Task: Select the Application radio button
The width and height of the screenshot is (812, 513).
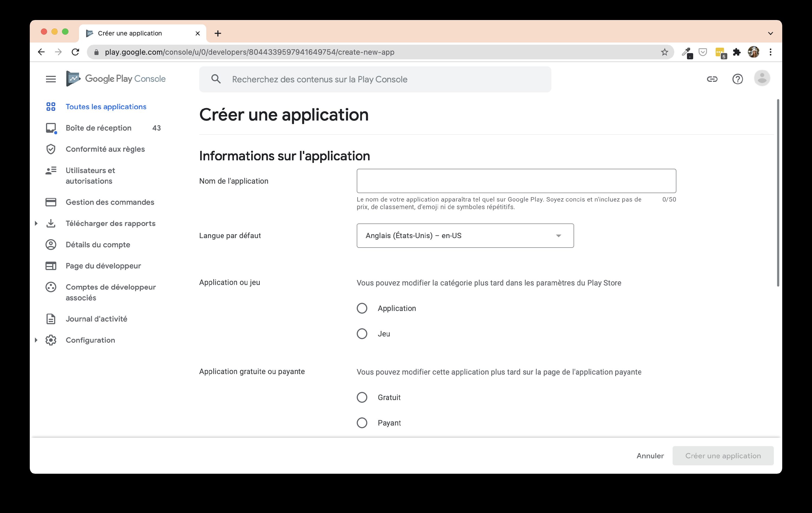Action: click(x=362, y=308)
